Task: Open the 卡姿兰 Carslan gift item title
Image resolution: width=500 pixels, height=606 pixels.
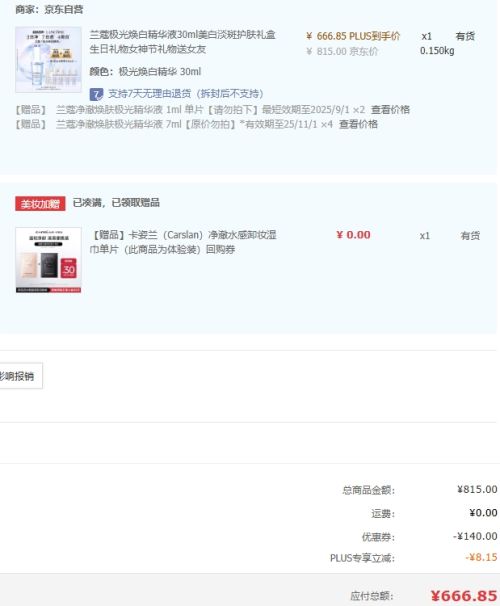Action: click(183, 242)
